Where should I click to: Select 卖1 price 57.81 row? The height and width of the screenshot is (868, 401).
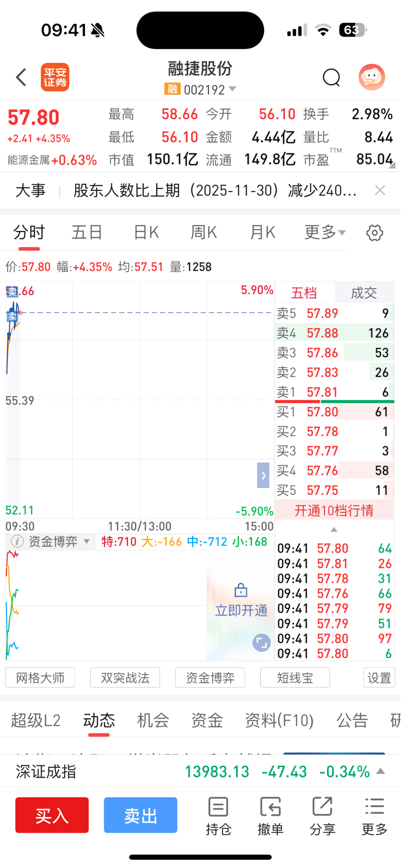tap(334, 392)
